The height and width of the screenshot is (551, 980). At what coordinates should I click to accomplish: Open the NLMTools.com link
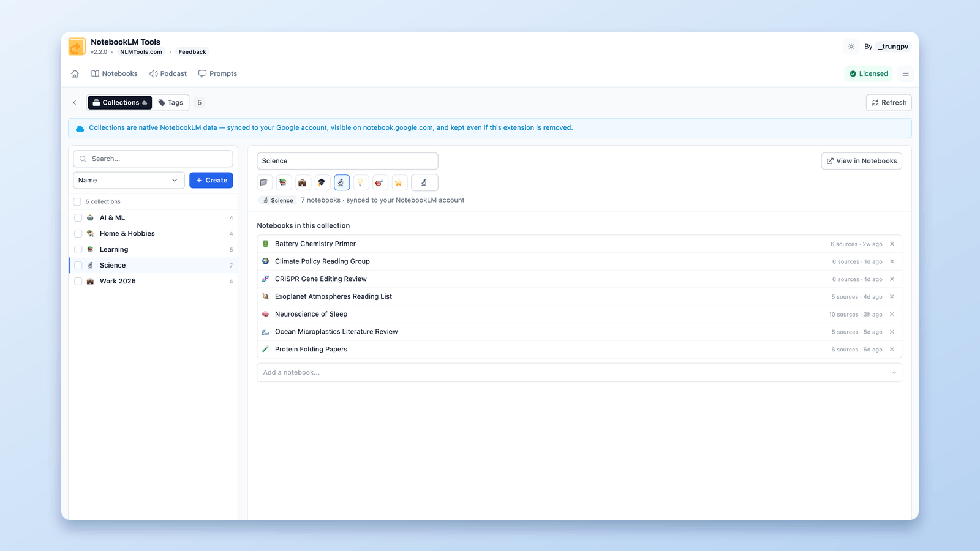[x=141, y=52]
